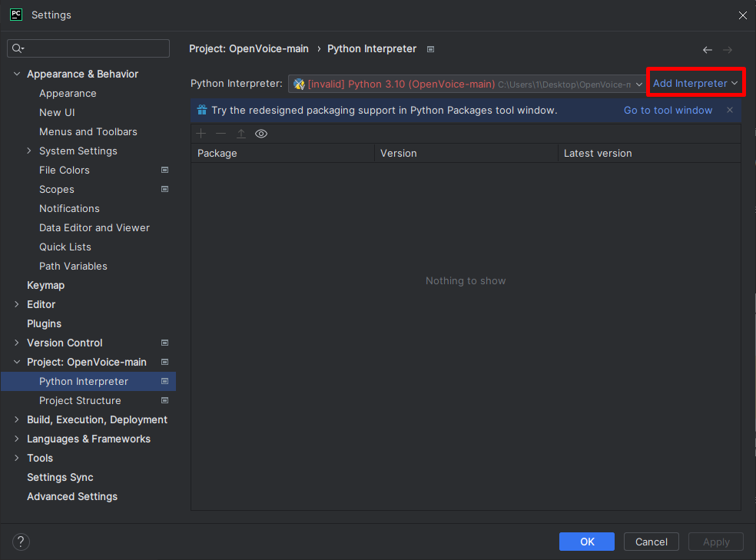Open Plugins settings
The width and height of the screenshot is (756, 560).
coord(45,323)
